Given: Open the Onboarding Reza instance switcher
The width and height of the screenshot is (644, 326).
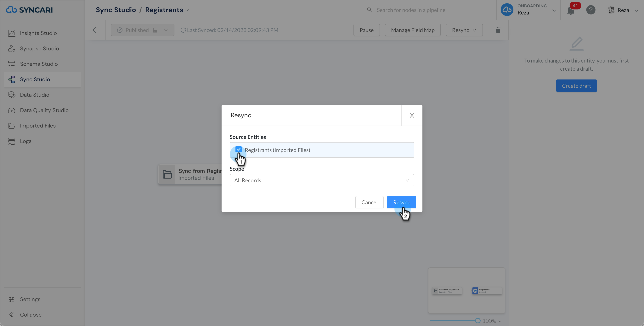Looking at the screenshot, I should pos(528,10).
